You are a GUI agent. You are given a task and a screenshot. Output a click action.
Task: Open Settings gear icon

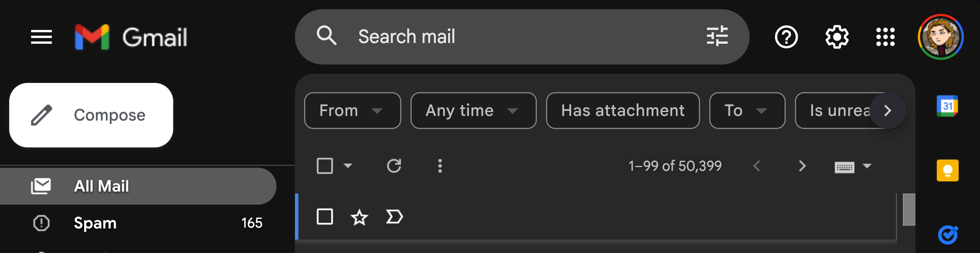tap(837, 37)
